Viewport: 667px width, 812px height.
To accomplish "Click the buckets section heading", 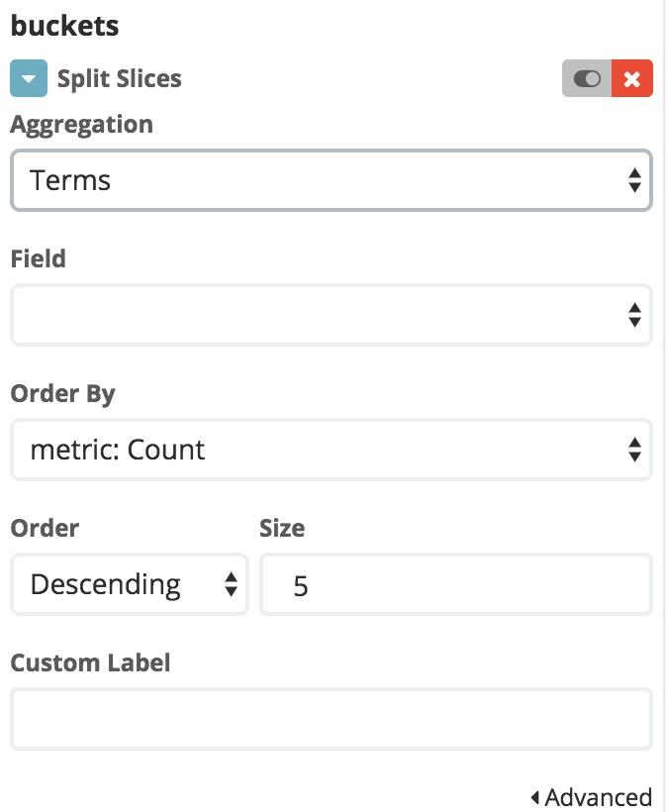I will [64, 26].
